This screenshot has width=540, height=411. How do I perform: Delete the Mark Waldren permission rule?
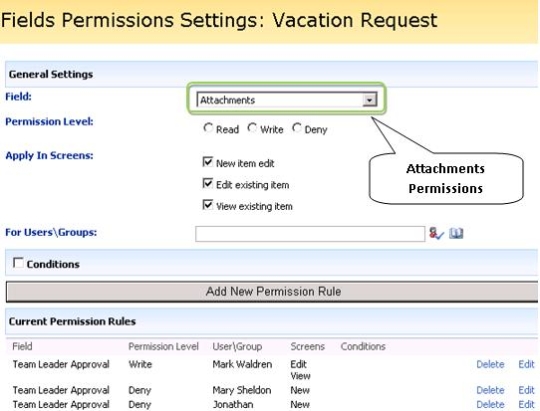point(490,364)
